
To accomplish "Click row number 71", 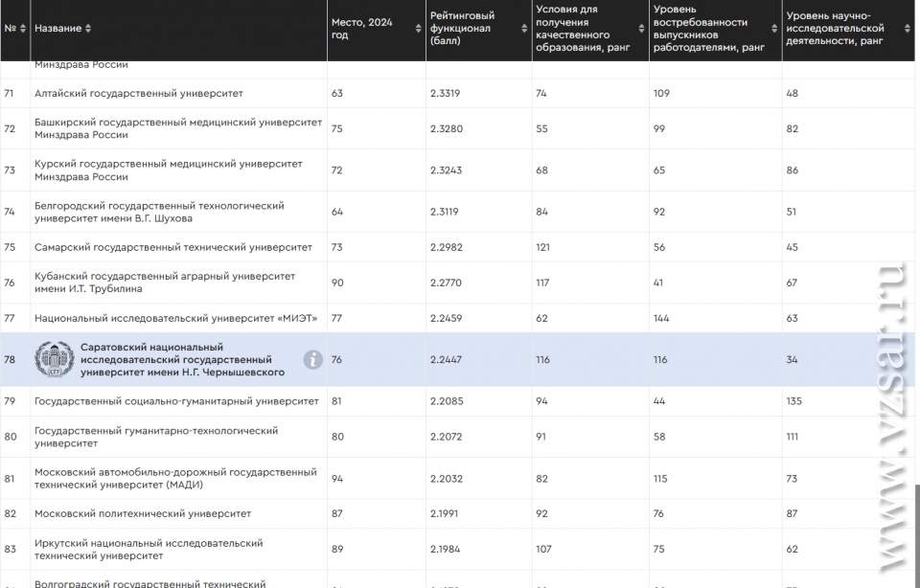I will [x=9, y=93].
